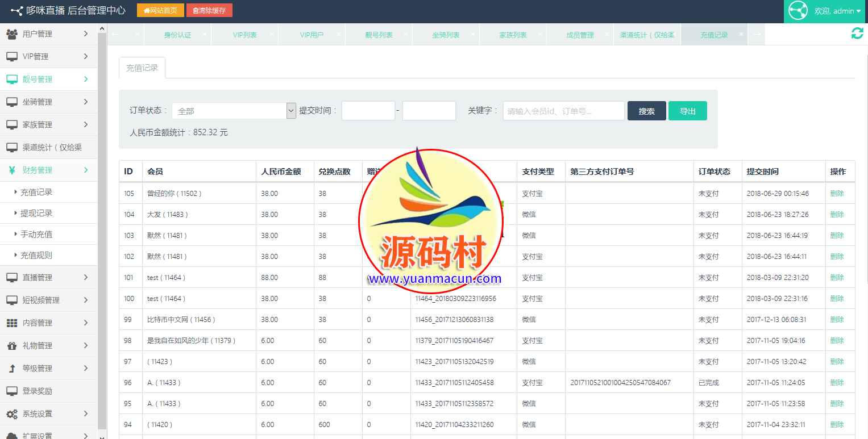868x439 pixels.
Task: Switch to the 家族列表 tab
Action: click(513, 35)
